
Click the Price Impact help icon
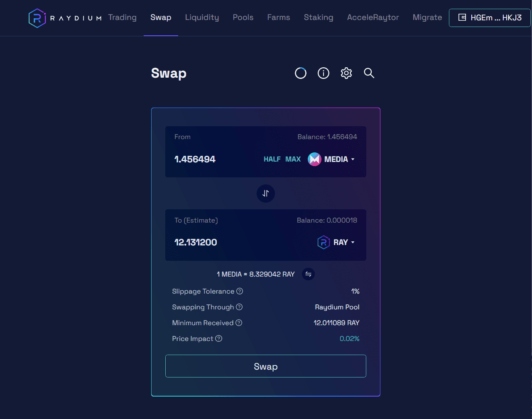pyautogui.click(x=219, y=339)
